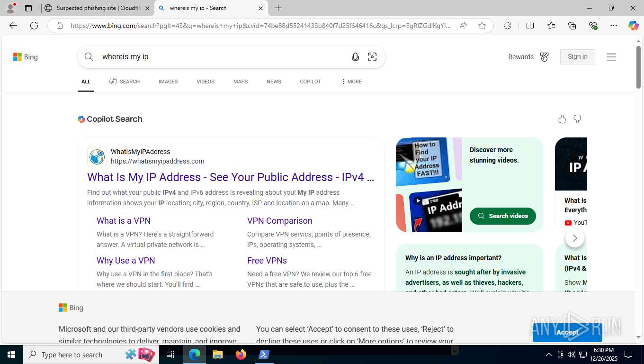Open the tab actions menu icon
Screen dimensions: 644x364
28,8
